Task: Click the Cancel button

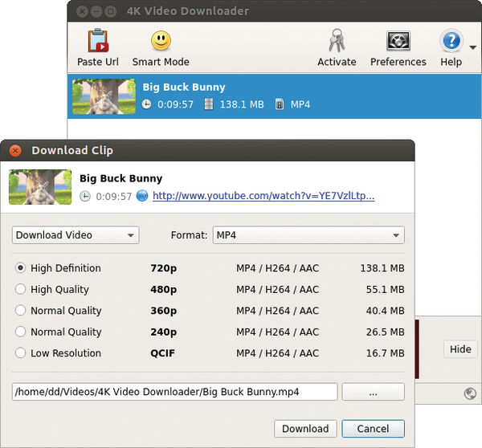Action: click(x=374, y=429)
